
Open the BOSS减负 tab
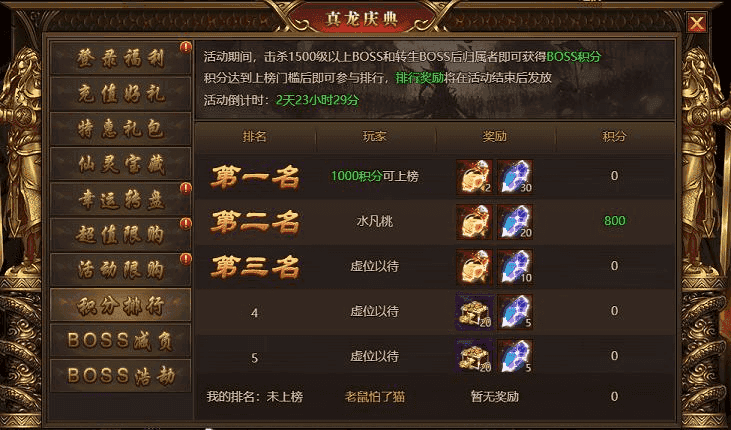click(x=120, y=340)
